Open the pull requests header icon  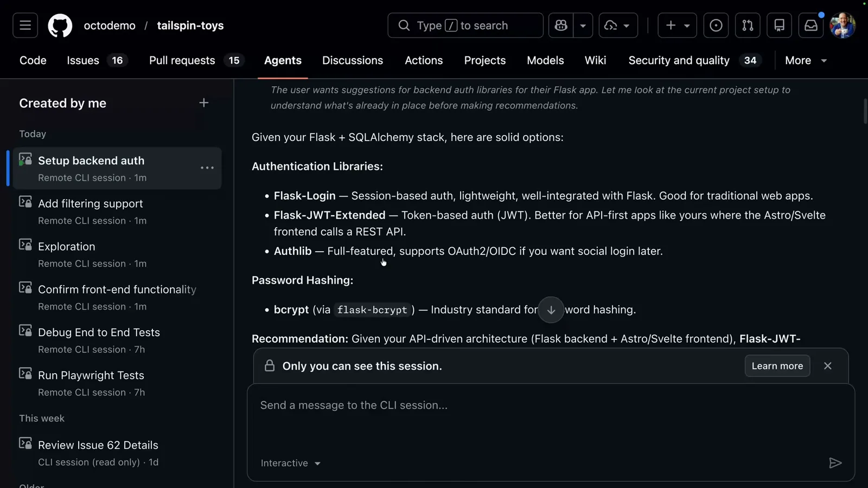pyautogui.click(x=748, y=25)
